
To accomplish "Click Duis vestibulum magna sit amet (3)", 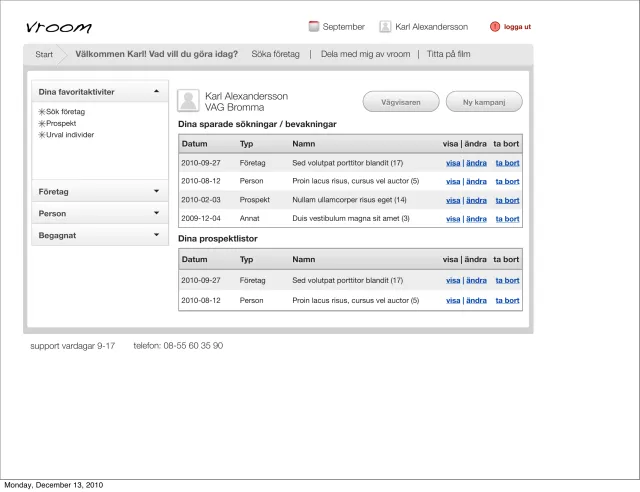I will [351, 218].
